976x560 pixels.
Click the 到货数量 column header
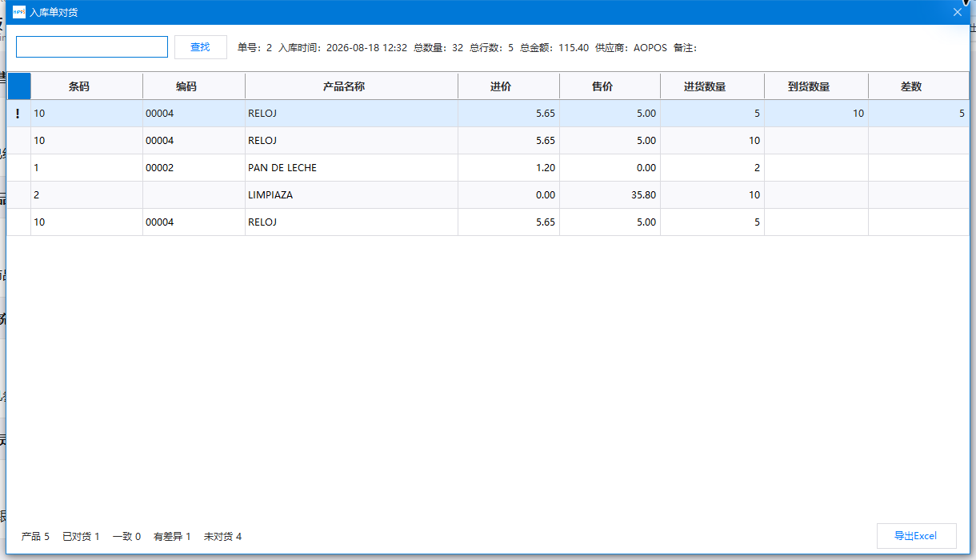pyautogui.click(x=816, y=86)
